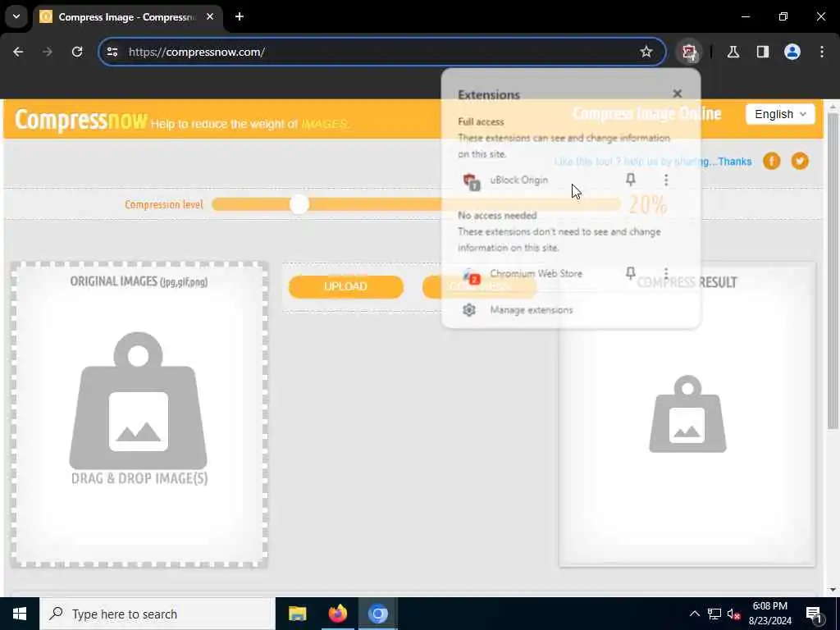Screen dimensions: 840x630
Task: Pin the Chromium Web Store extension
Action: click(631, 273)
